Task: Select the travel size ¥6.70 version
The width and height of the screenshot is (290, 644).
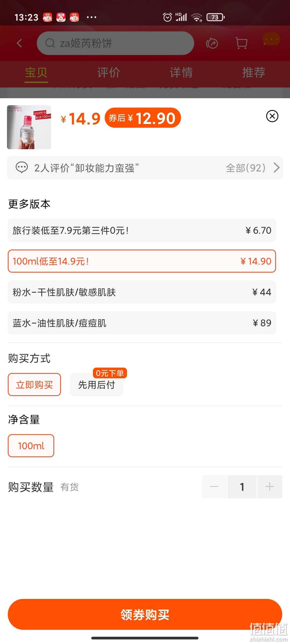Action: click(142, 230)
